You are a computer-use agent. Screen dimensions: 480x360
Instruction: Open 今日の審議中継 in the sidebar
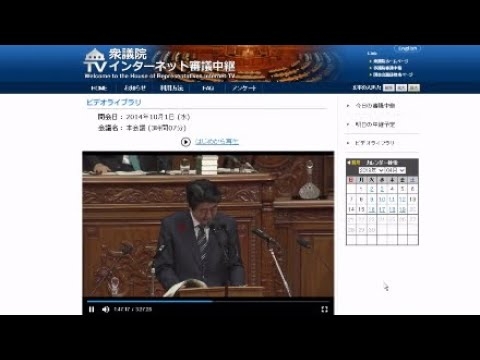[375, 106]
